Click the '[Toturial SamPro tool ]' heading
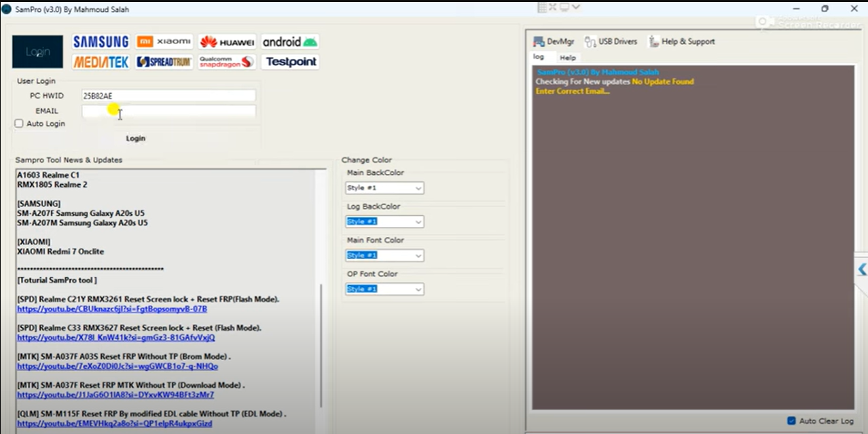868x434 pixels. click(57, 280)
